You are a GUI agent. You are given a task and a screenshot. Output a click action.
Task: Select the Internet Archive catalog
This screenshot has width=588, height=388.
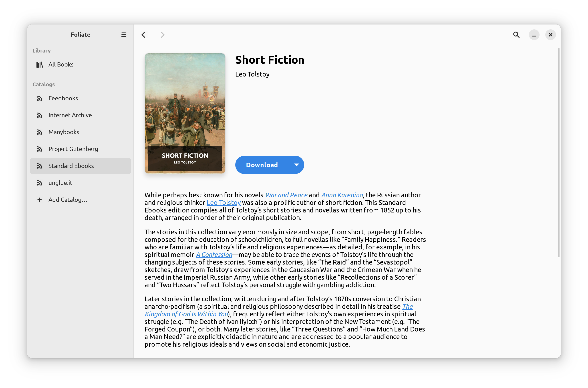coord(81,115)
